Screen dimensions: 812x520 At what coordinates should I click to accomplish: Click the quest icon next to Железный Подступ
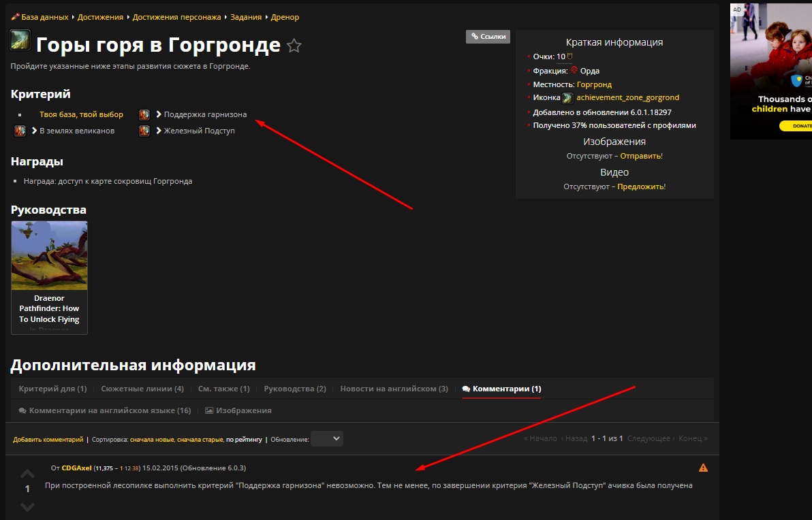144,131
